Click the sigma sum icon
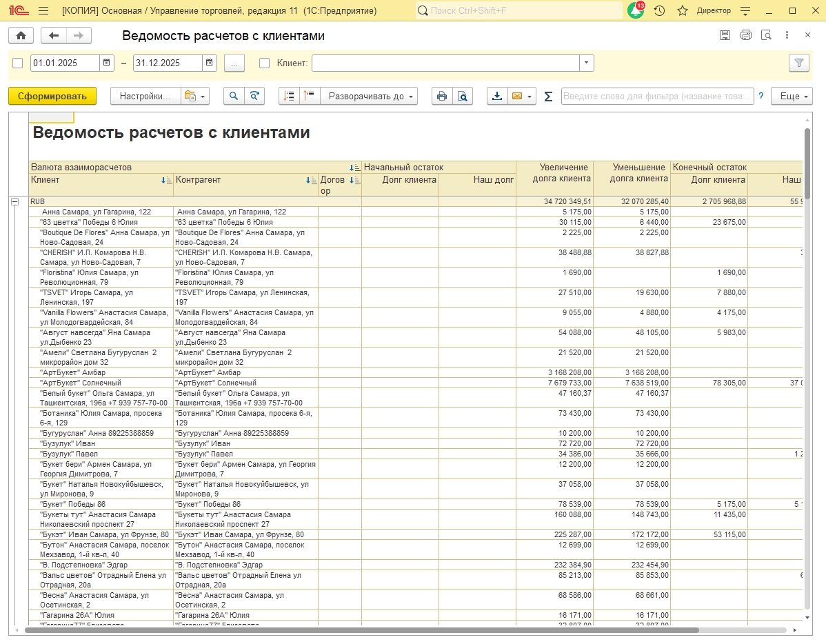The image size is (826, 644). click(548, 97)
